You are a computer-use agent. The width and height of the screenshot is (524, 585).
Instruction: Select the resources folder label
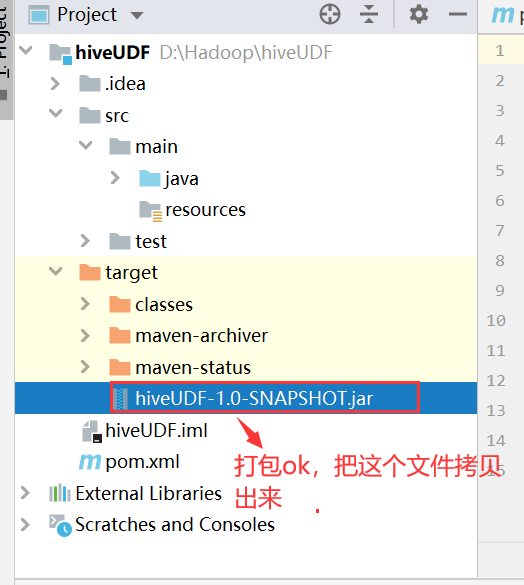tap(205, 210)
